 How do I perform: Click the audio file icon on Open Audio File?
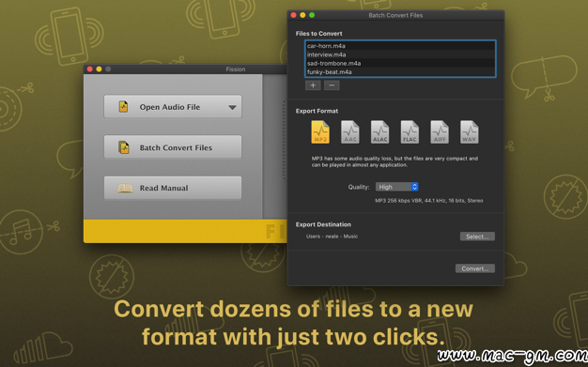click(123, 107)
